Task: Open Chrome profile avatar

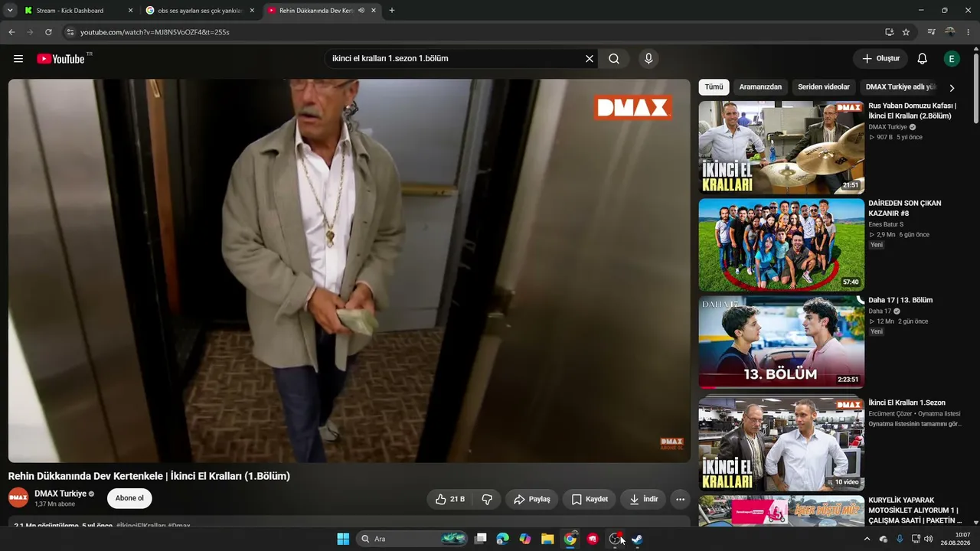Action: tap(950, 32)
